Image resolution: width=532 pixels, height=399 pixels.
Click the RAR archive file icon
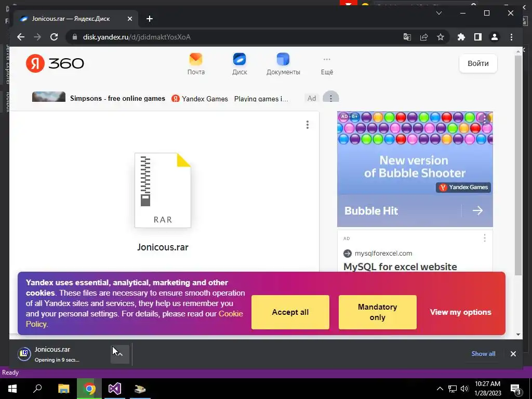(x=163, y=190)
